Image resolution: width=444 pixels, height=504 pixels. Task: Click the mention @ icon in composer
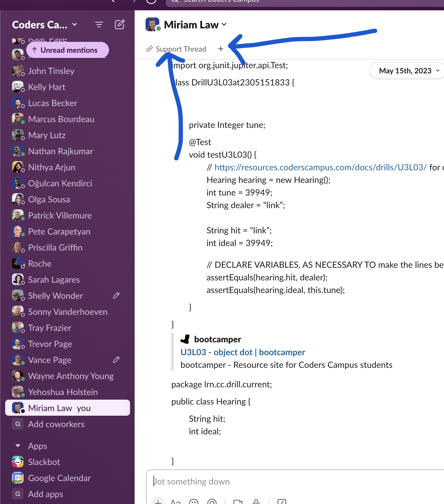(212, 502)
